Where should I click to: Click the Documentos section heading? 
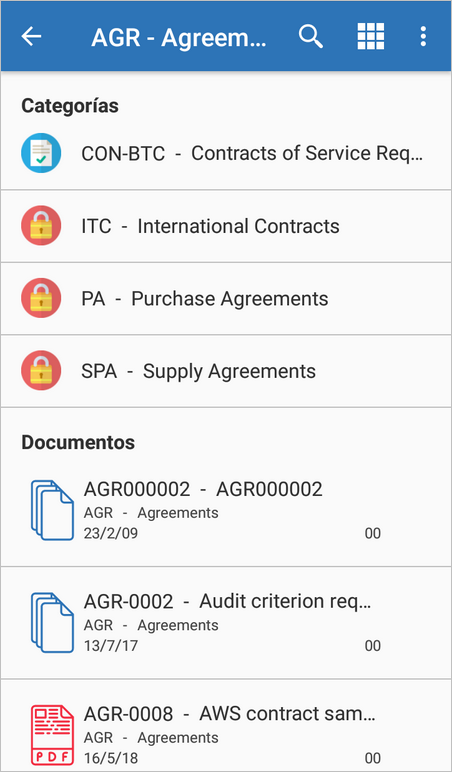78,442
